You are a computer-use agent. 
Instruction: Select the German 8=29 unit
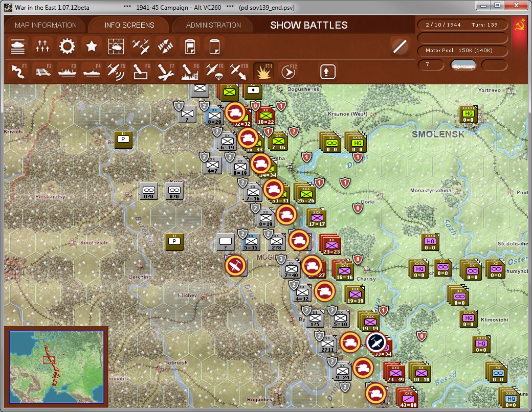tap(214, 117)
